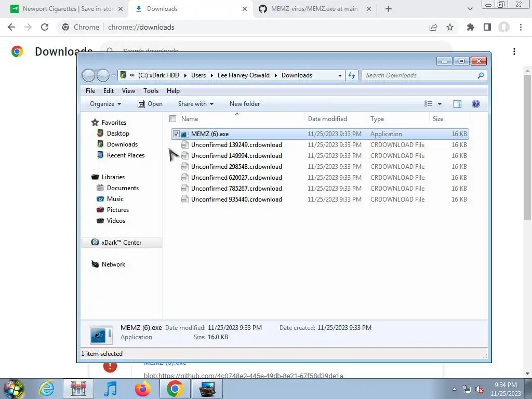Show hidden system tray icons arrow
Screen dimensions: 532x399
tap(454, 390)
